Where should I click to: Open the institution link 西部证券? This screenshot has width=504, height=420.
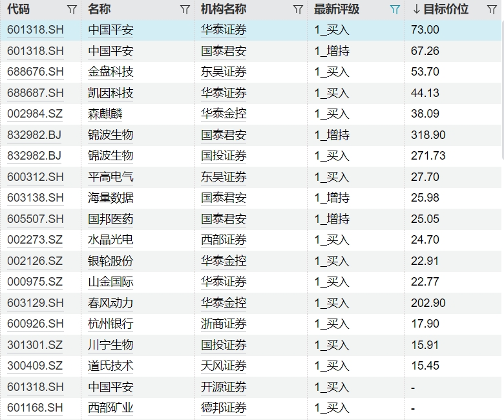tap(224, 240)
